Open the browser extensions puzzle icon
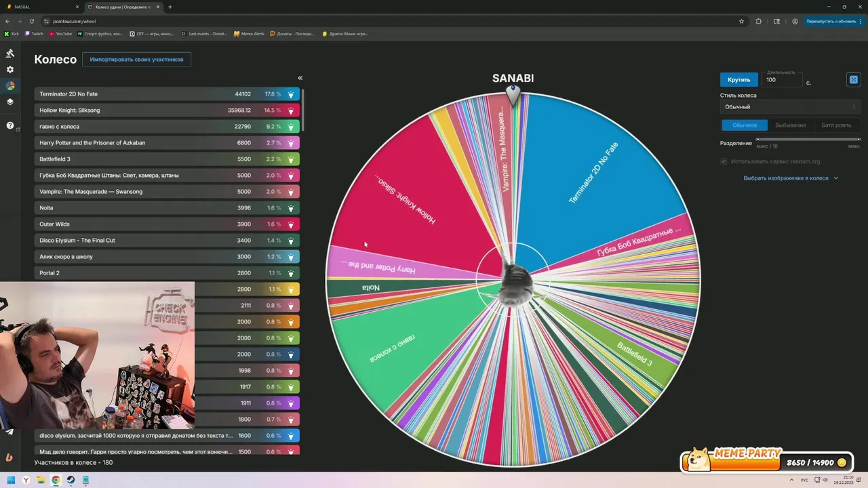The image size is (868, 488). (759, 21)
